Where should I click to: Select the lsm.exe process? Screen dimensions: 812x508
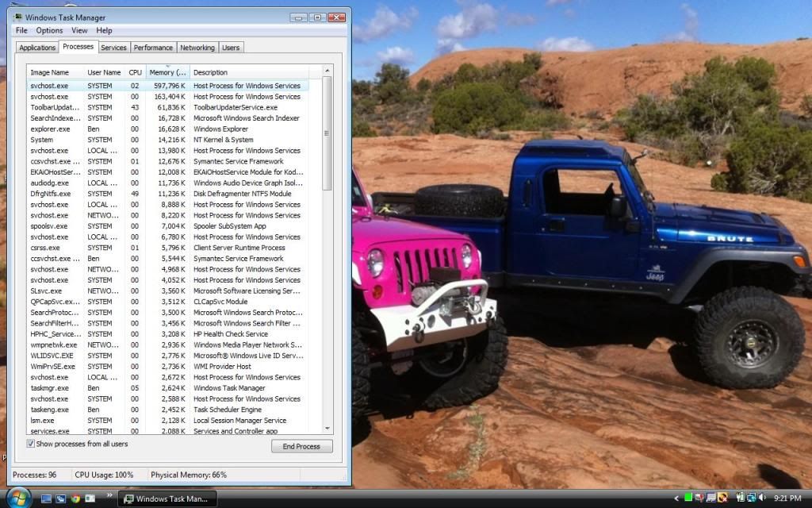coord(168,421)
